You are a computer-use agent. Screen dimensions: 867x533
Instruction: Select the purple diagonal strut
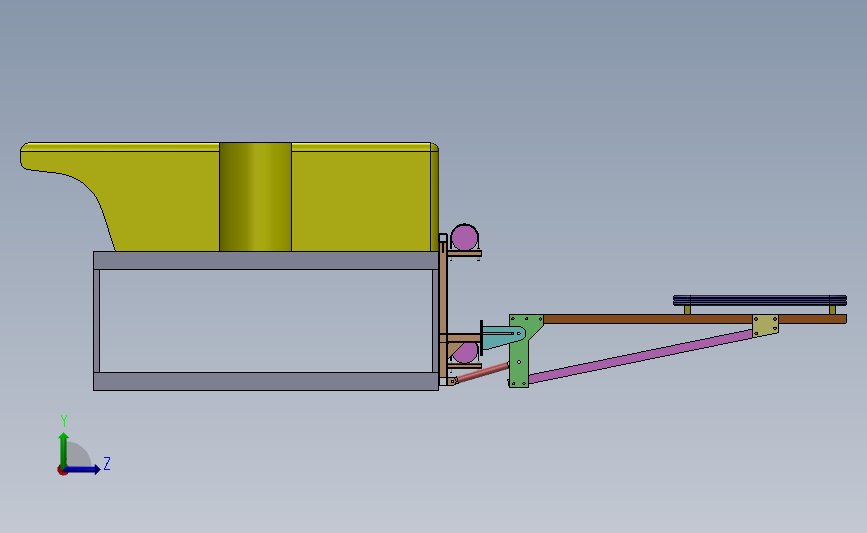point(640,357)
